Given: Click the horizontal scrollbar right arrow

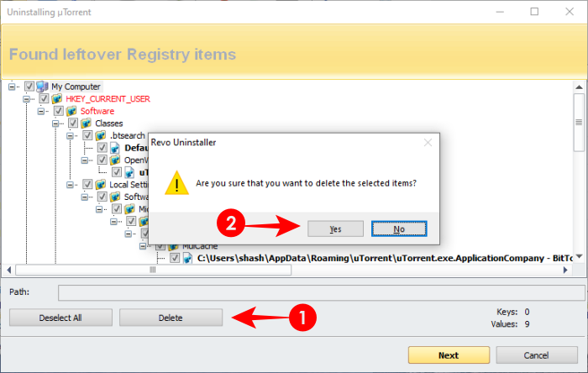Looking at the screenshot, I should 565,270.
